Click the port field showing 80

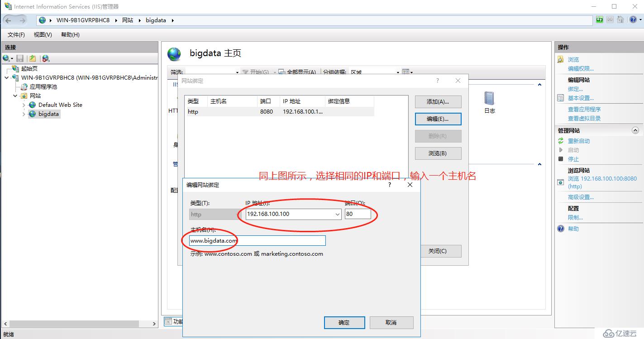(358, 214)
